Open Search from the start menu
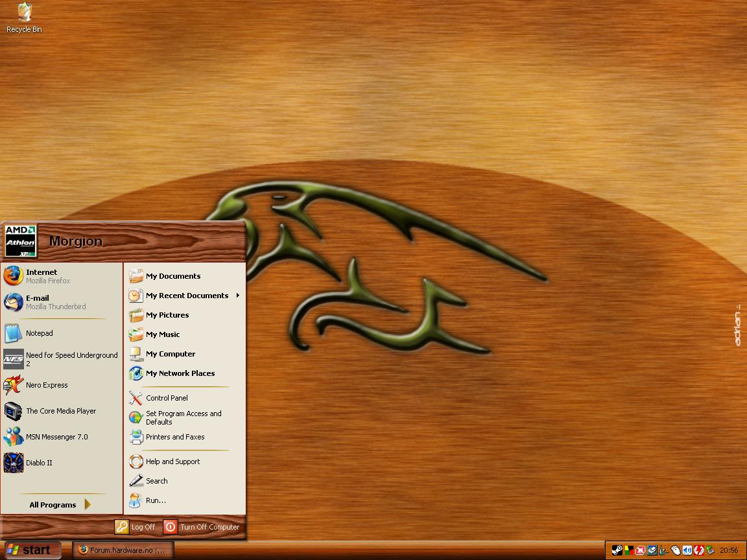The width and height of the screenshot is (747, 560). pos(185,481)
